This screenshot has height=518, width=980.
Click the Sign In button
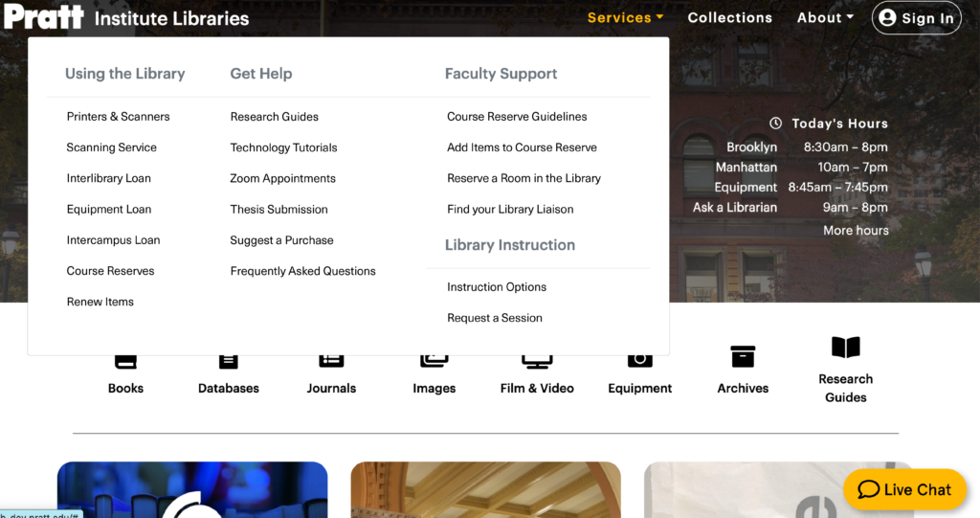coord(916,17)
